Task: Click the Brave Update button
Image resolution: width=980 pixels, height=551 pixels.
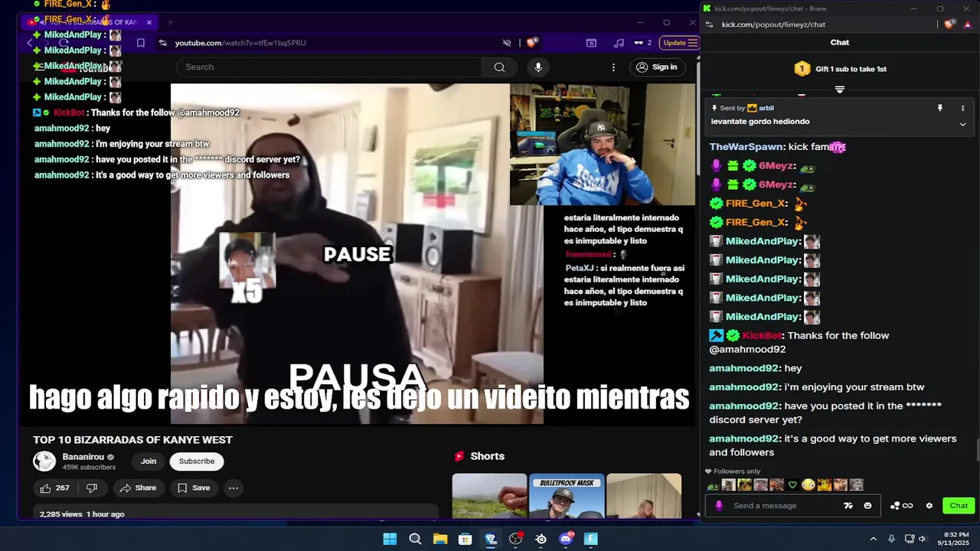Action: (x=679, y=43)
